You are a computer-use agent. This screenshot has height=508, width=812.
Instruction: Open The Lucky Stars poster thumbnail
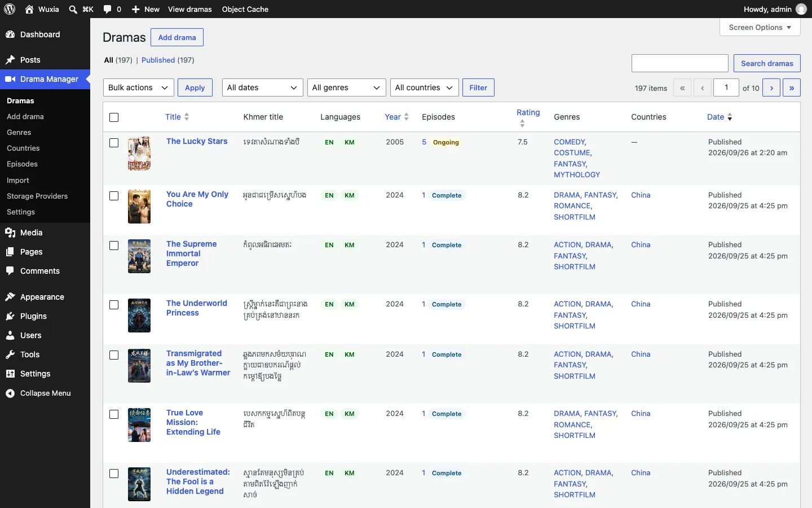(139, 154)
